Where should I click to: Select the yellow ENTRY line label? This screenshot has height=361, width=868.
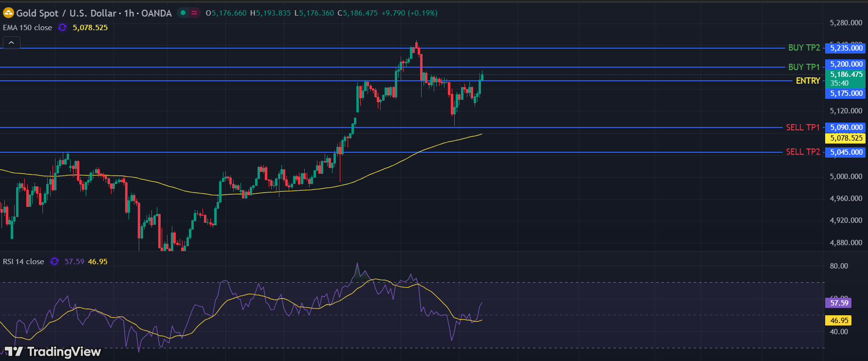pos(808,81)
